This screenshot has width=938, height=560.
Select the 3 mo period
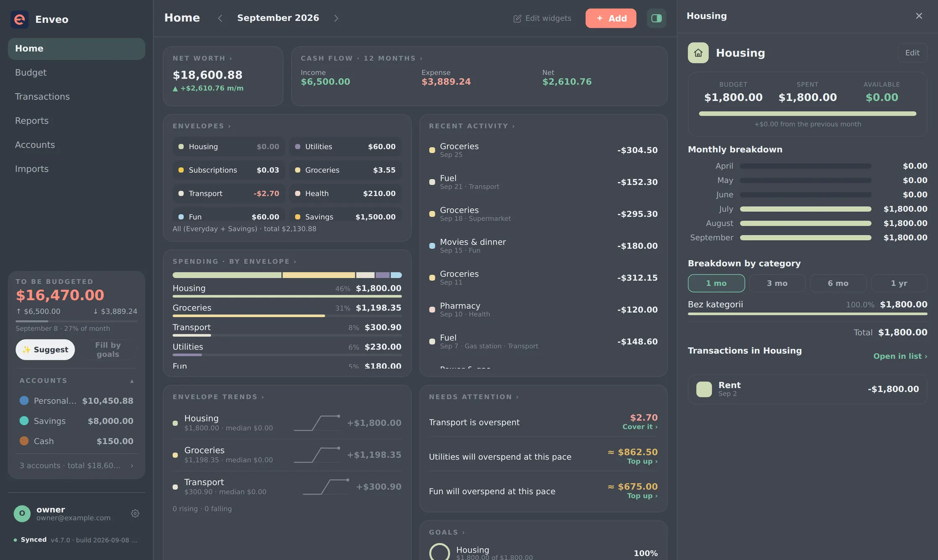coord(777,283)
